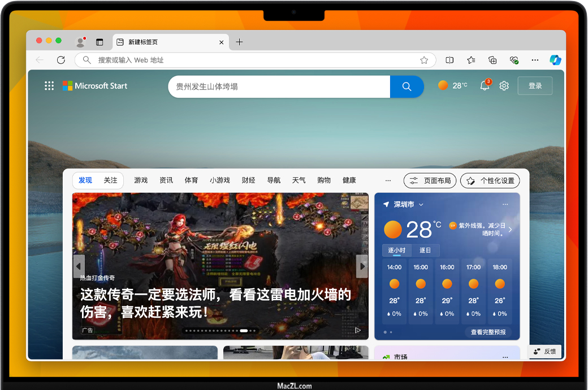Viewport: 588px width, 390px height.
Task: Click the 登录 sign-in button
Action: (x=535, y=86)
